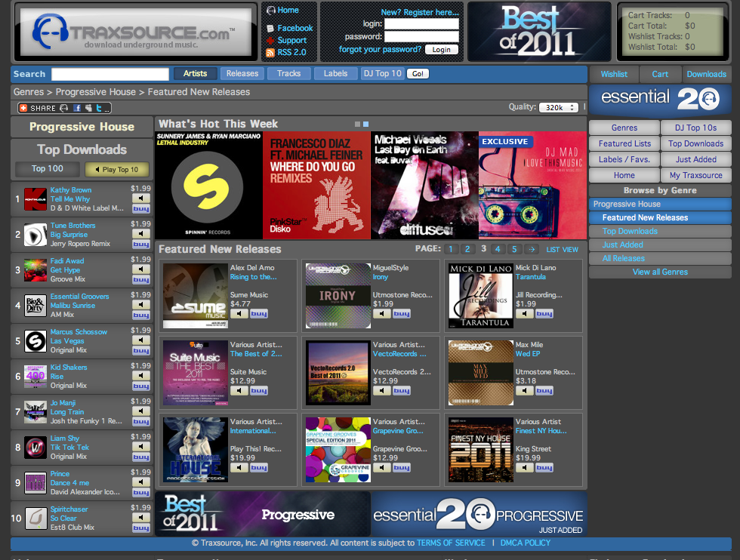Open Michael Woods Last Day On Earth cover
Viewport: 740px width, 560px height.
click(424, 186)
